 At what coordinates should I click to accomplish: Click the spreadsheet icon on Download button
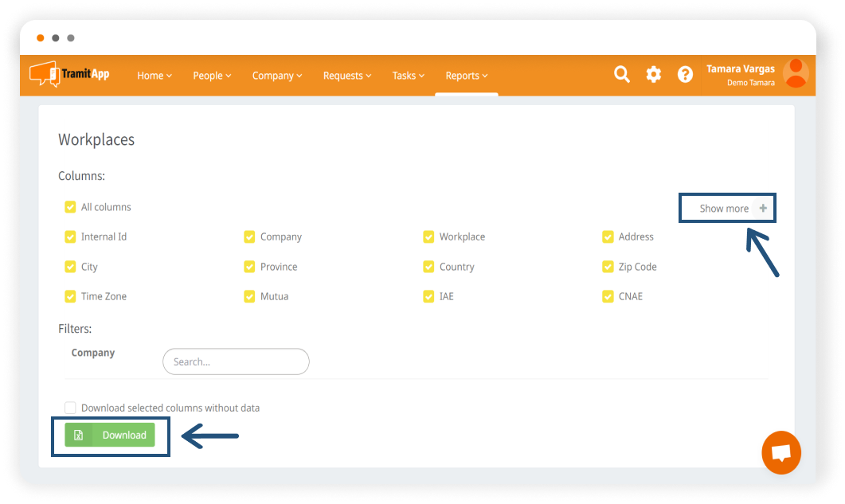78,435
